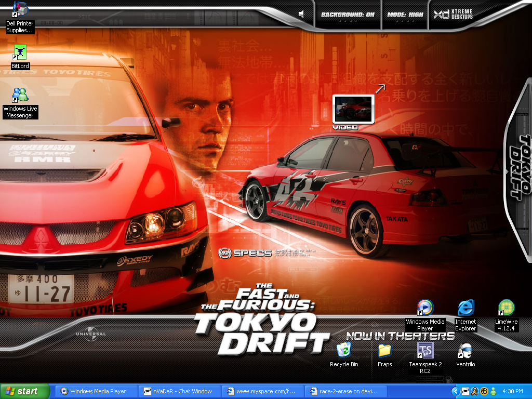This screenshot has width=532, height=399.
Task: Open the 02 SPECS section on the wallpaper
Action: pos(245,253)
